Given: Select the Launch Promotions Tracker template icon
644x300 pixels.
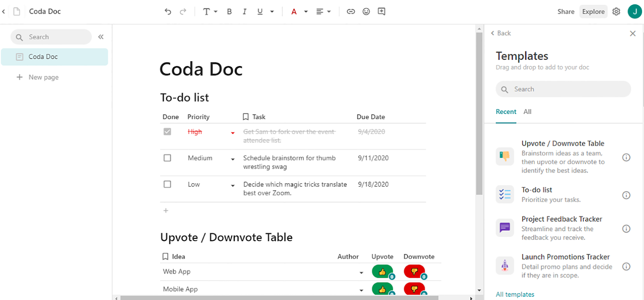Looking at the screenshot, I should click(x=505, y=266).
